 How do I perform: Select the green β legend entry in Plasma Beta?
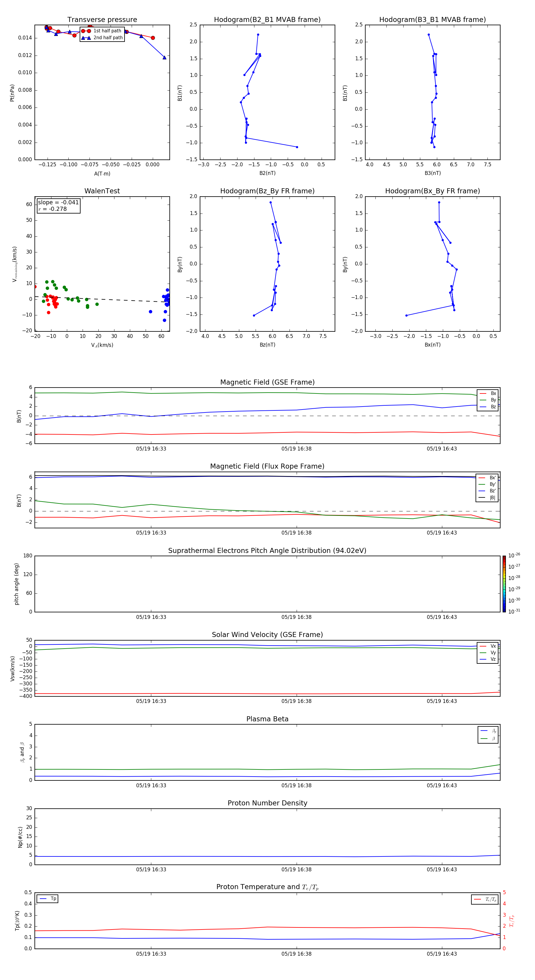[x=488, y=739]
